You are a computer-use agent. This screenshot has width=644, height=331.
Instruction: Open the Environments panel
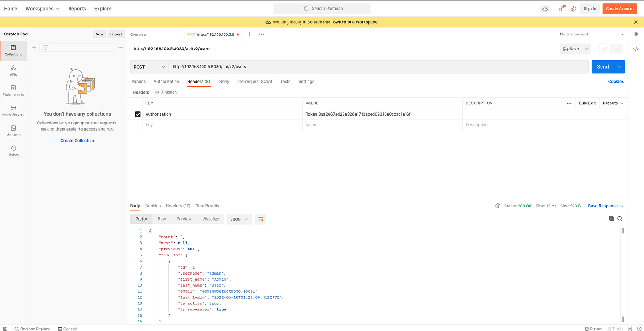pyautogui.click(x=13, y=91)
